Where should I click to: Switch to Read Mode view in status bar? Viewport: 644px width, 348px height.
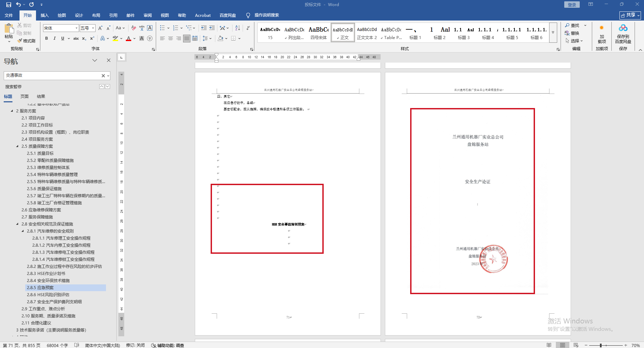click(549, 345)
